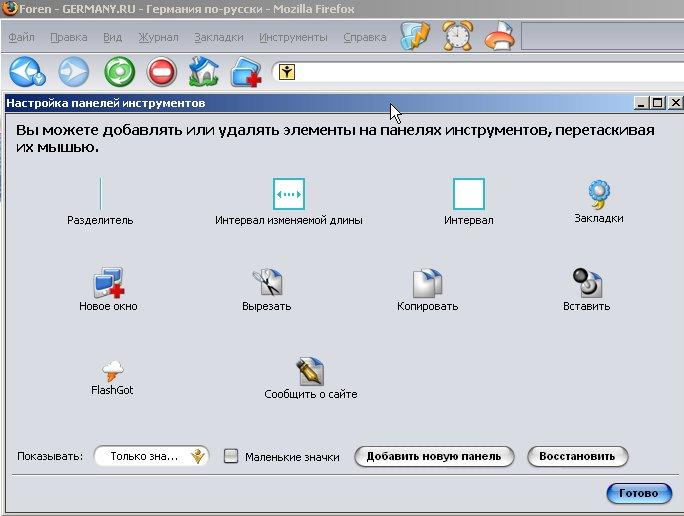Click the Forward navigation arrow icon
The image size is (684, 516).
pyautogui.click(x=73, y=72)
